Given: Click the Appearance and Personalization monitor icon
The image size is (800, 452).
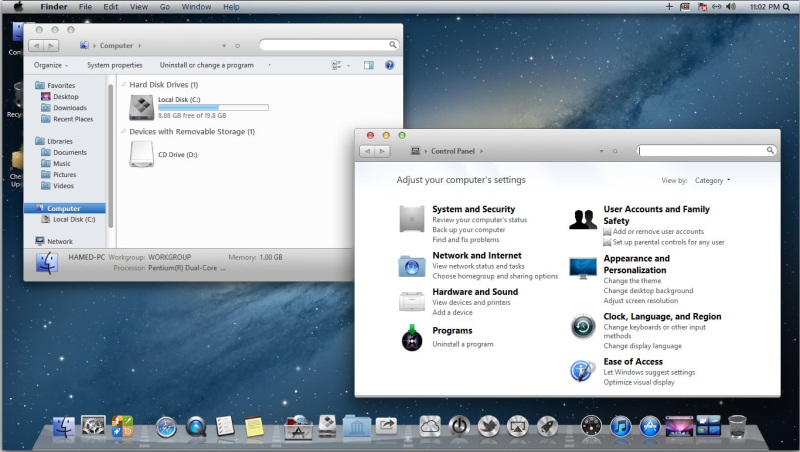Looking at the screenshot, I should tap(583, 268).
